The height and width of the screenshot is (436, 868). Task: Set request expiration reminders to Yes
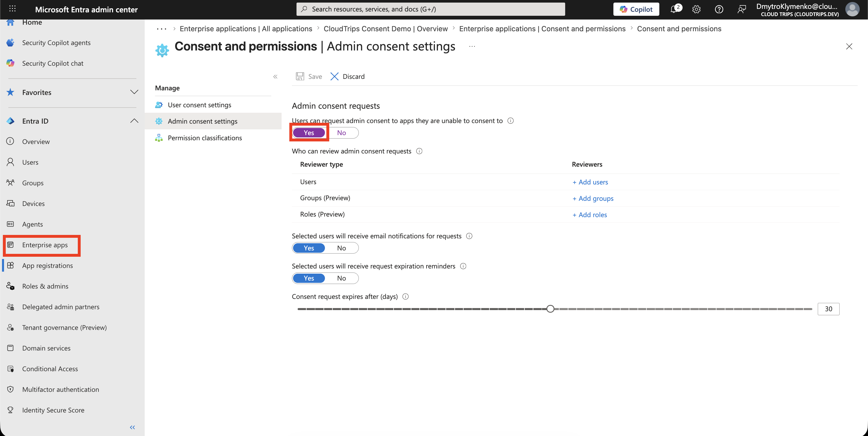(x=309, y=278)
